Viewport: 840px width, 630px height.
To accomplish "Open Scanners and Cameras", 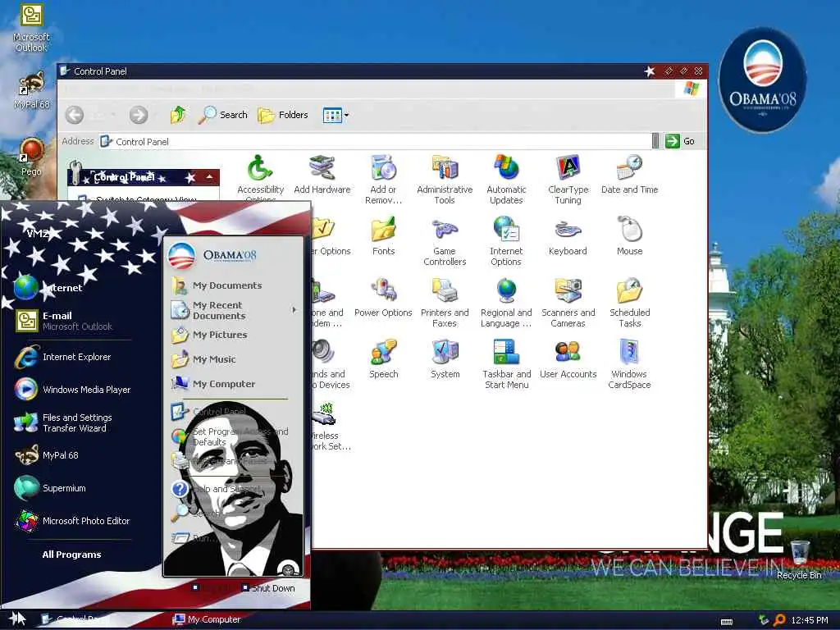I will pyautogui.click(x=568, y=303).
